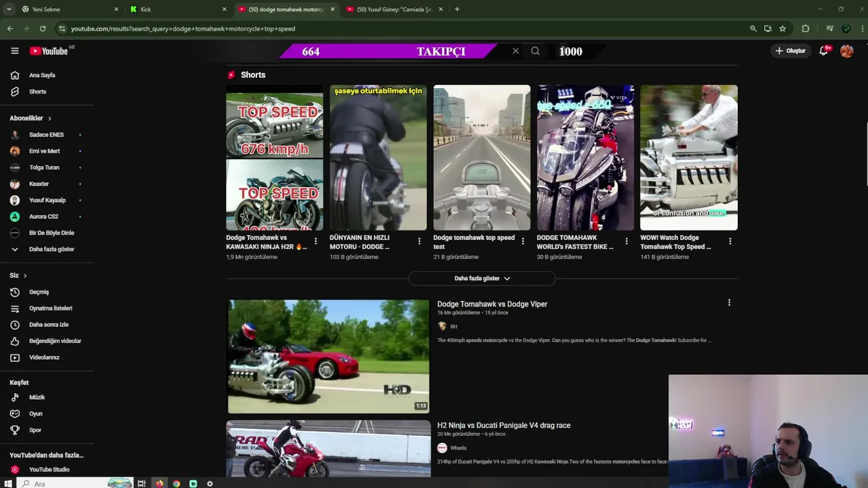Open Müzik in Keşfet section
Viewport: 868px width, 488px height.
37,397
